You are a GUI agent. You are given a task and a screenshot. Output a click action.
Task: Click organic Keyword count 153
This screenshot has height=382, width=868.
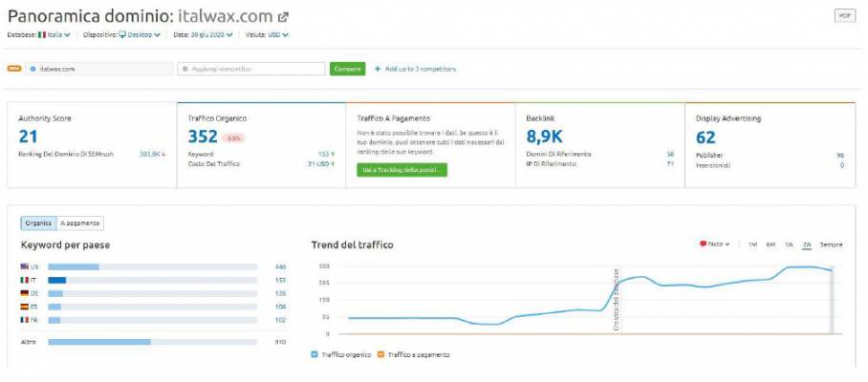click(x=325, y=155)
